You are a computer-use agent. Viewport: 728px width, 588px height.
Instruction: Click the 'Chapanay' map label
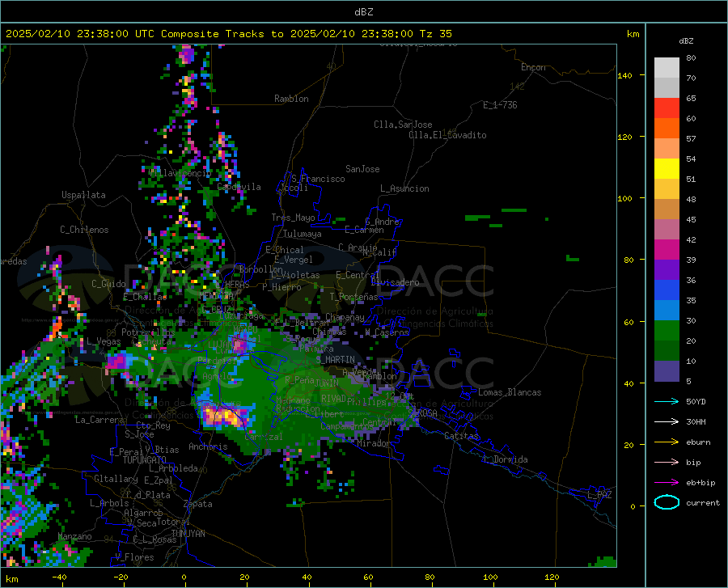point(345,317)
